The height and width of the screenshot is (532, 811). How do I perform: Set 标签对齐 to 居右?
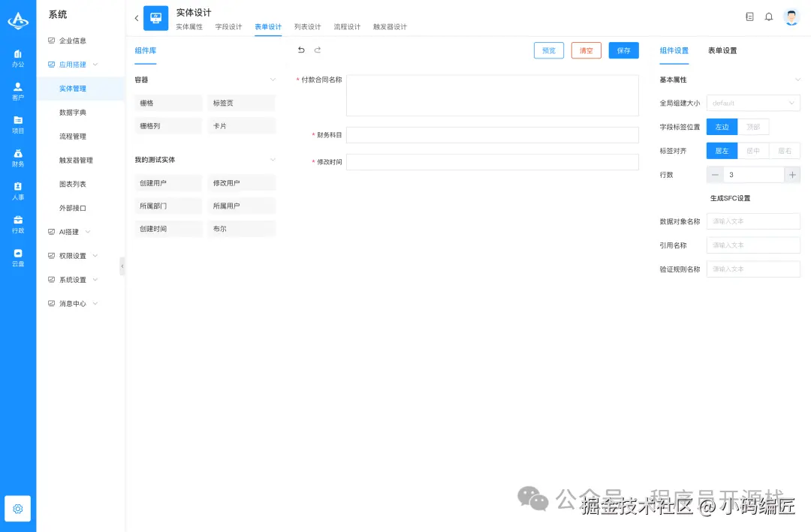[x=784, y=150]
